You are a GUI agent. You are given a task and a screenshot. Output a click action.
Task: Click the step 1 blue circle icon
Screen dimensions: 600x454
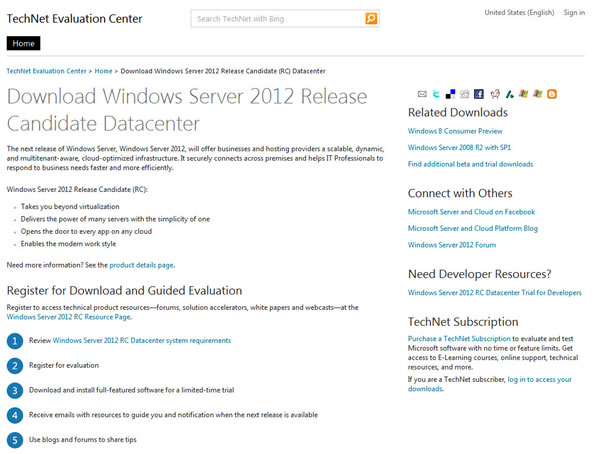(x=15, y=341)
